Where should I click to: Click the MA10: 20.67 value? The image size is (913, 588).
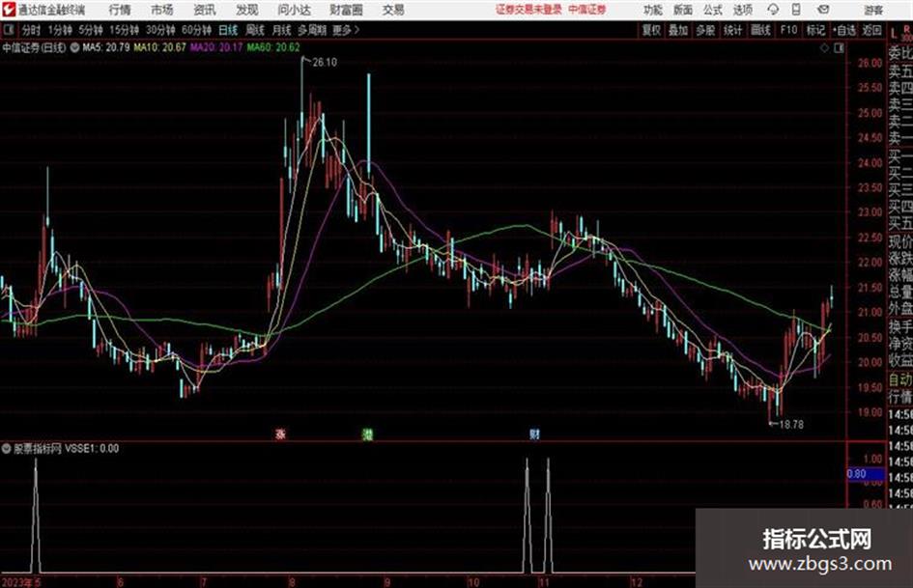(x=159, y=47)
